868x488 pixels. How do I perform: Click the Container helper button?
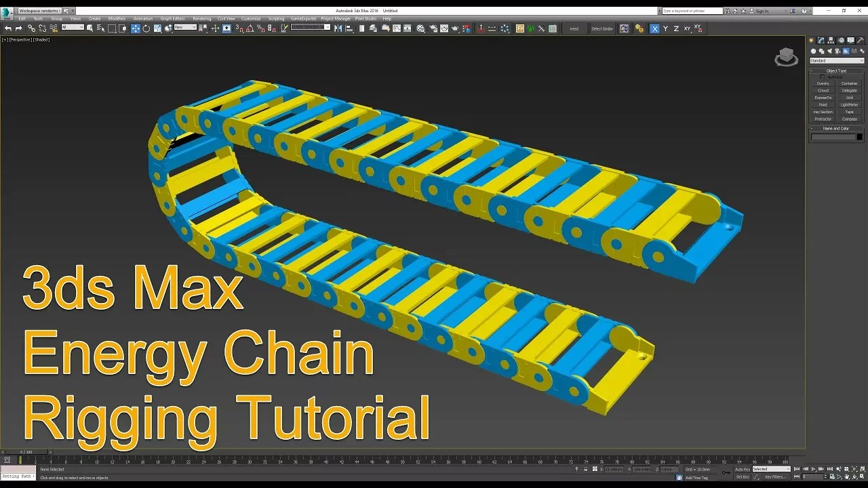pos(850,83)
